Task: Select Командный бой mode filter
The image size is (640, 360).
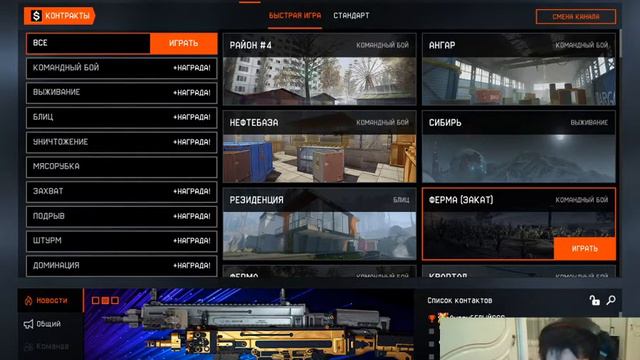Action: pyautogui.click(x=121, y=68)
